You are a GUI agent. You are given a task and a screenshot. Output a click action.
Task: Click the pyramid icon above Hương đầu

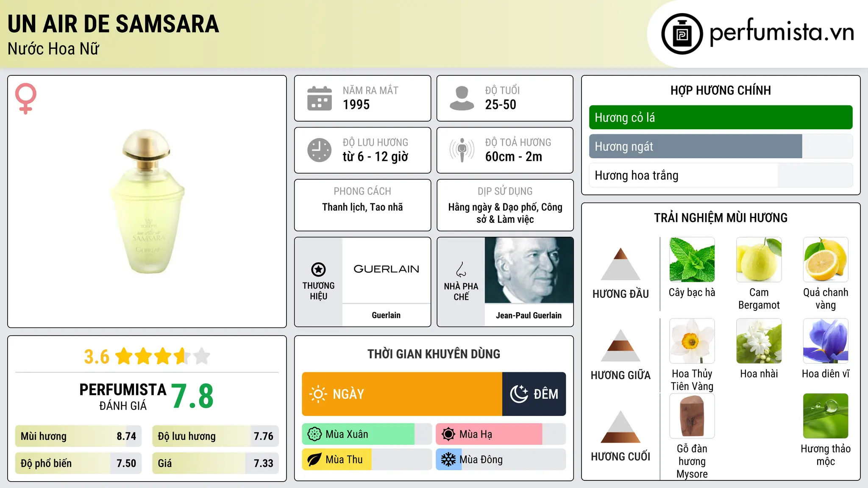620,264
